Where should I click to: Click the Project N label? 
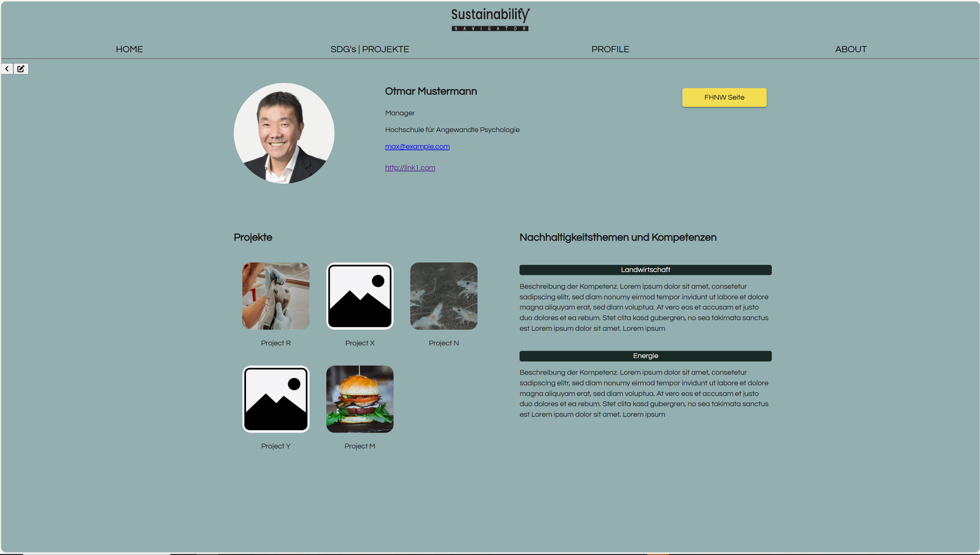coord(444,343)
